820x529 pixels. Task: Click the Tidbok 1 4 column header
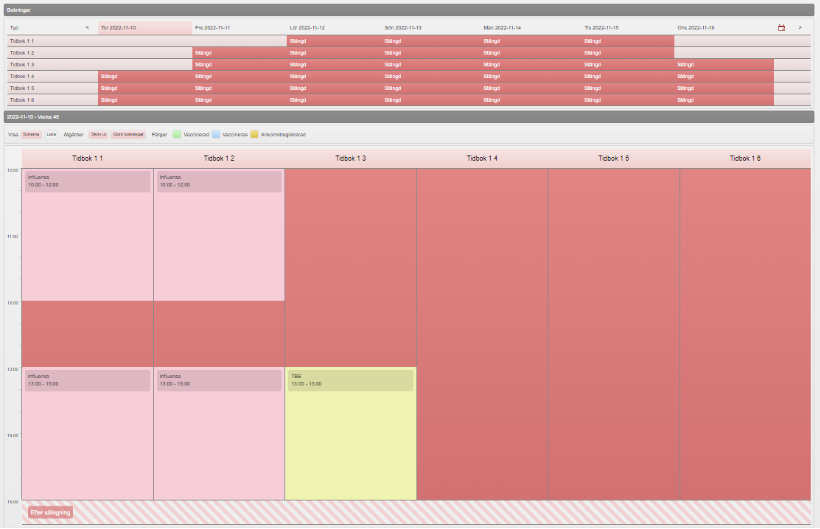(x=482, y=158)
